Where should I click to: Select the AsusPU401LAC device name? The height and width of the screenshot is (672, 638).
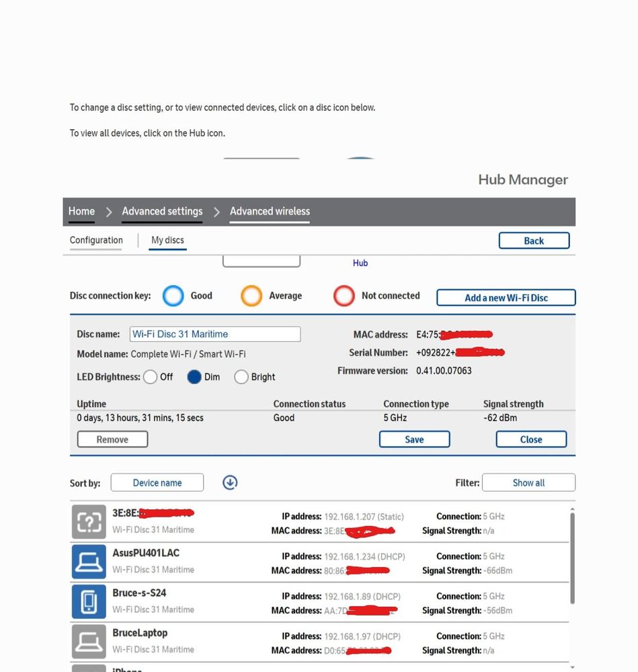coord(146,553)
